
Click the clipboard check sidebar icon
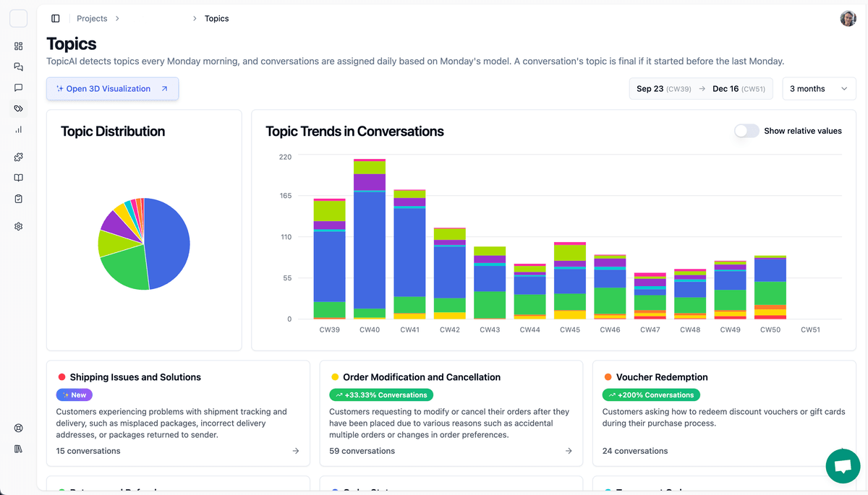point(19,199)
